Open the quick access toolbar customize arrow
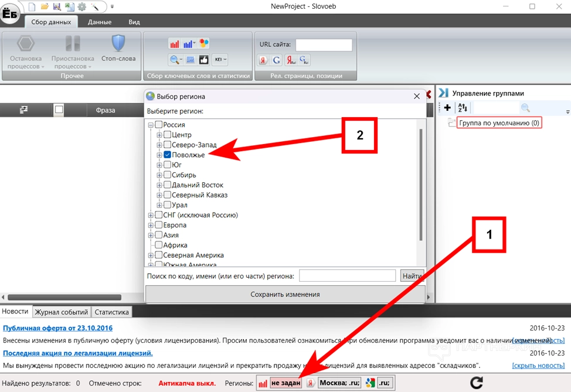571x392 pixels. (112, 6)
